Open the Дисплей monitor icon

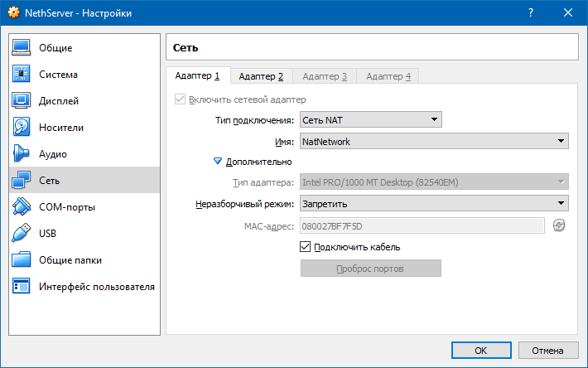click(x=22, y=101)
